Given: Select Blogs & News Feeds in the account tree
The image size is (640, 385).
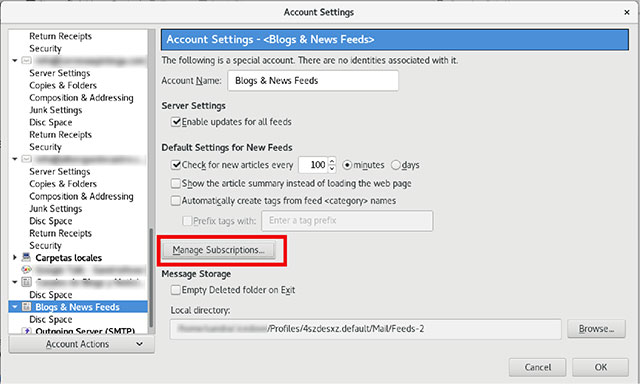Looking at the screenshot, I should (x=78, y=307).
